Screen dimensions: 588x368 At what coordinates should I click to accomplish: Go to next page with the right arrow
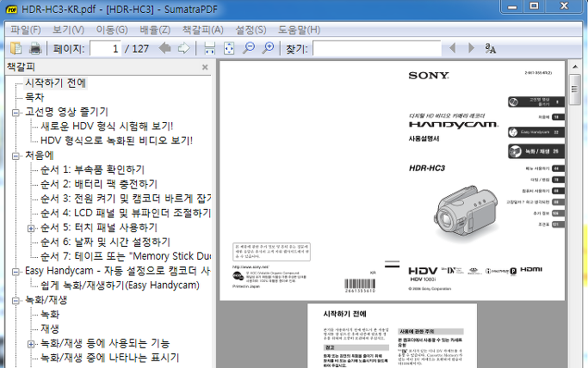(183, 48)
